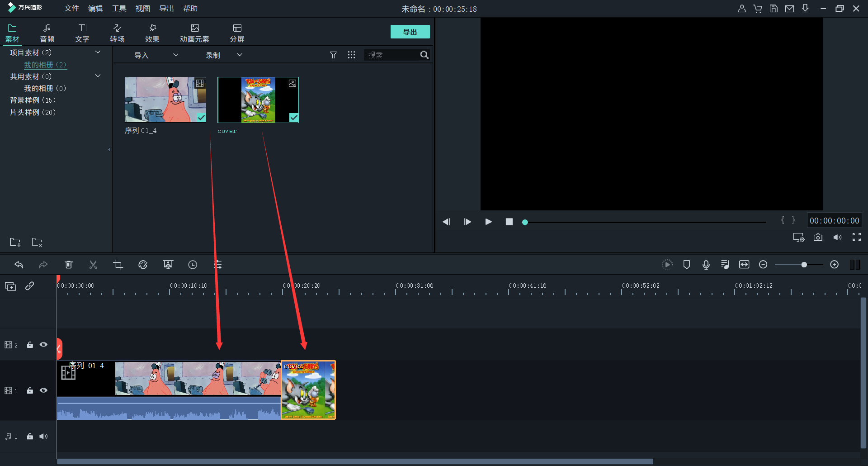The width and height of the screenshot is (868, 466).
Task: Open the 导入 import dropdown
Action: pos(156,55)
